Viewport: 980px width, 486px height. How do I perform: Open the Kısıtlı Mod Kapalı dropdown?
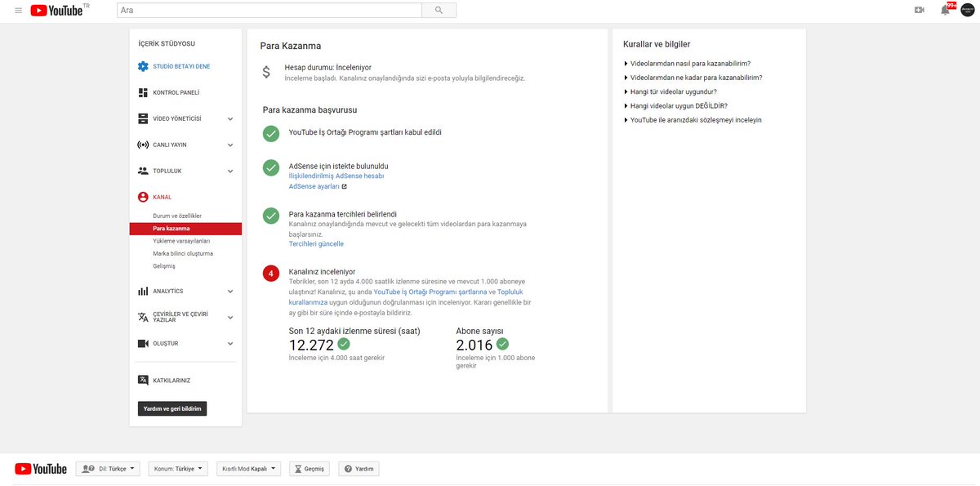click(x=248, y=469)
